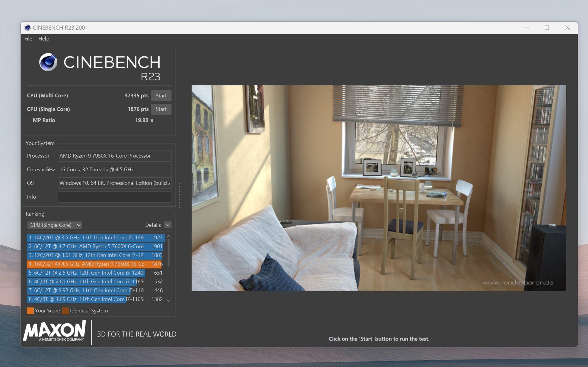Click the ranking list scrollbar thumb
This screenshot has height=367, width=588.
[x=168, y=253]
